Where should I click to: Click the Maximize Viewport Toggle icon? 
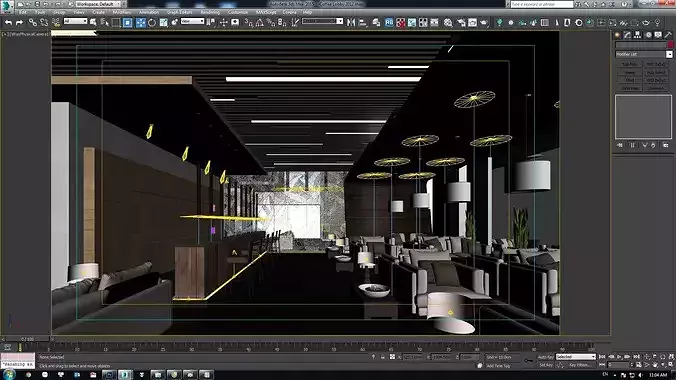[x=671, y=365]
